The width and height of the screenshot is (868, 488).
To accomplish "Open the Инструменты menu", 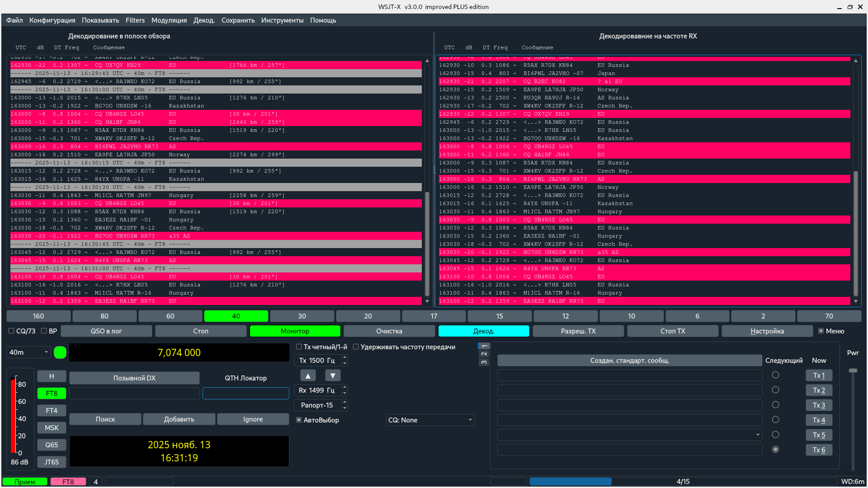I will coord(282,20).
